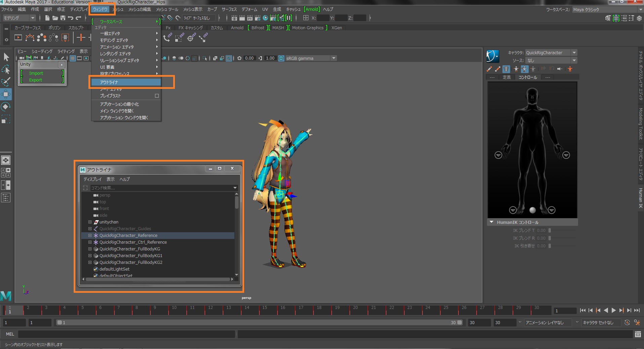644x349 pixels.
Task: Save the scene with the floppy icon
Action: pyautogui.click(x=63, y=18)
